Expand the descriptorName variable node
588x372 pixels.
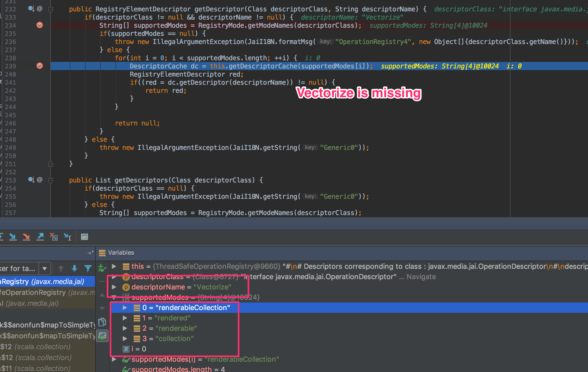pyautogui.click(x=114, y=287)
